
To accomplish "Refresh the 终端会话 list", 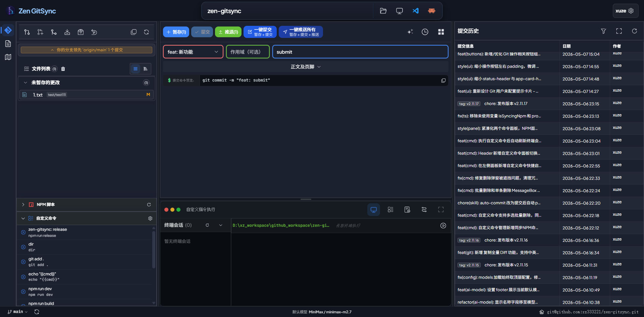I will tap(207, 225).
